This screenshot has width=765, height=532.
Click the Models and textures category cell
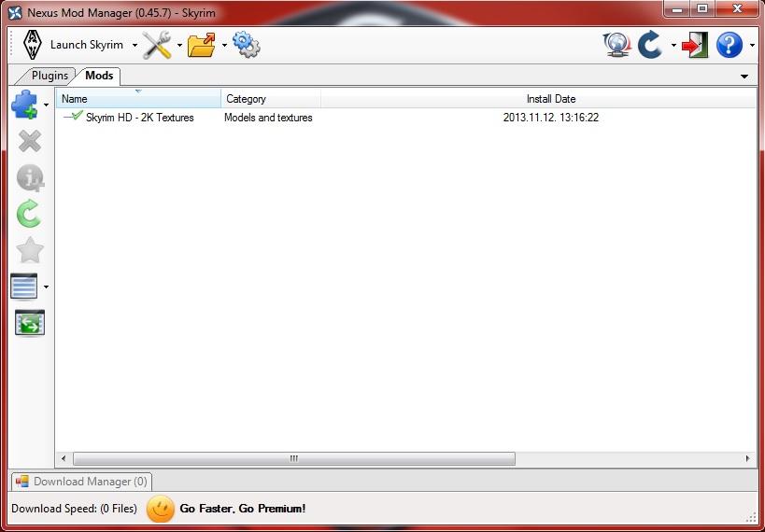tap(268, 118)
